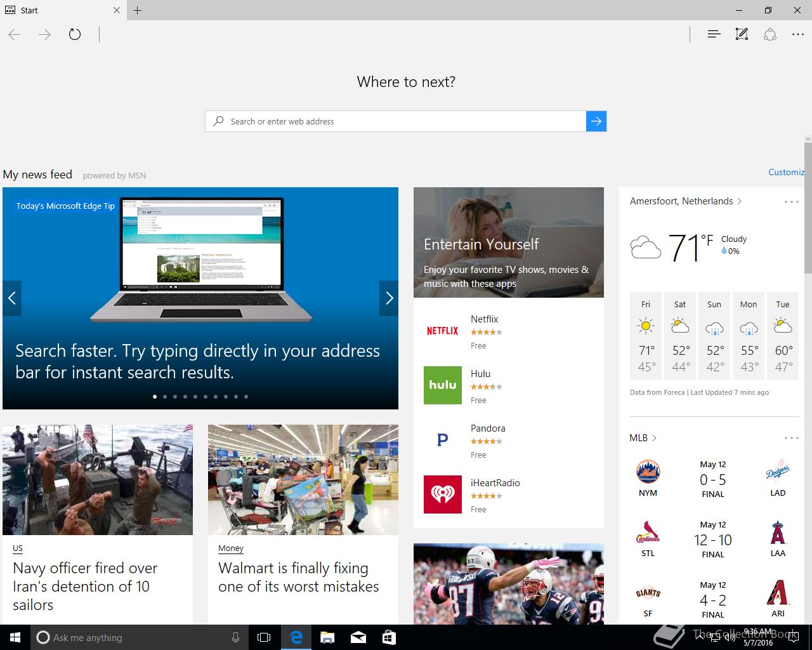Viewport: 812px width, 650px height.
Task: Open File Explorer from taskbar
Action: (x=327, y=637)
